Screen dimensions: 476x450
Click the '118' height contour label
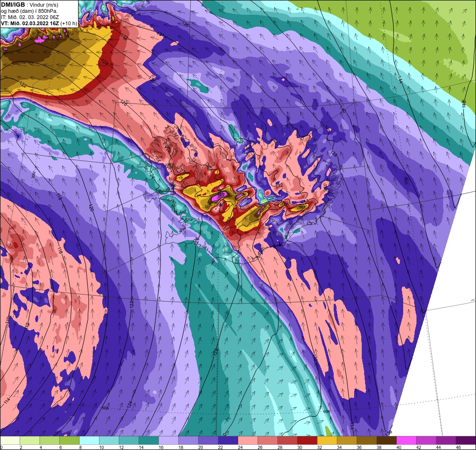pos(59,196)
